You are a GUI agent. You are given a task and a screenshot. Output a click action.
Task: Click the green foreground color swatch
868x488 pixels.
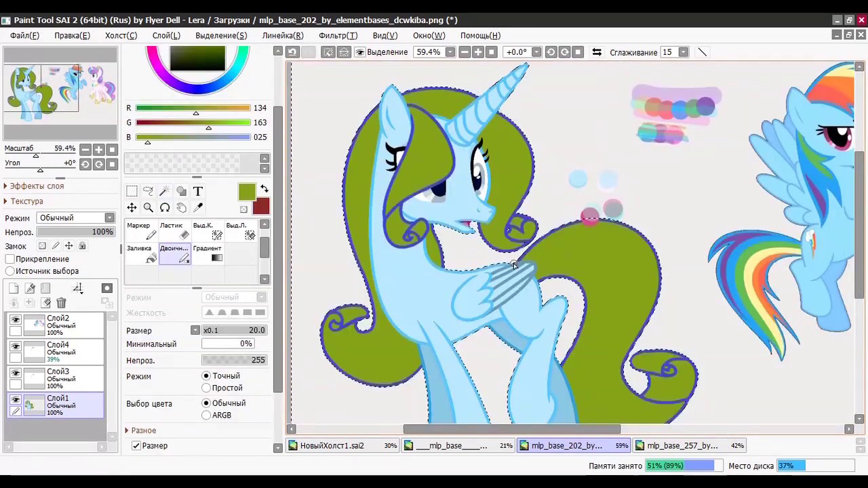(247, 192)
